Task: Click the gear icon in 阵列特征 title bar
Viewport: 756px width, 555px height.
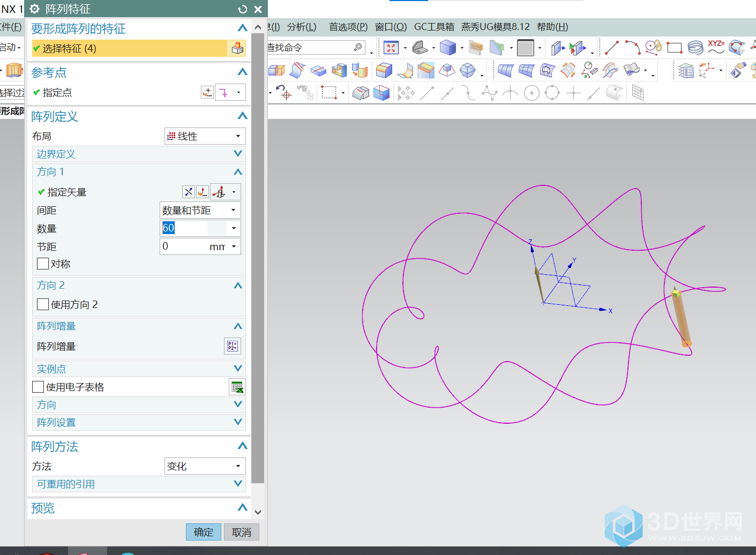Action: pos(35,9)
